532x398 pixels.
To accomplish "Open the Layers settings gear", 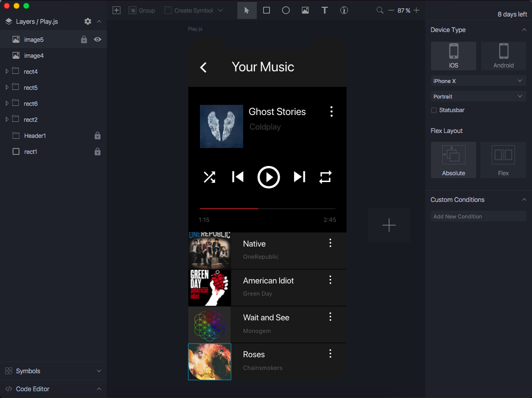I will pyautogui.click(x=87, y=21).
